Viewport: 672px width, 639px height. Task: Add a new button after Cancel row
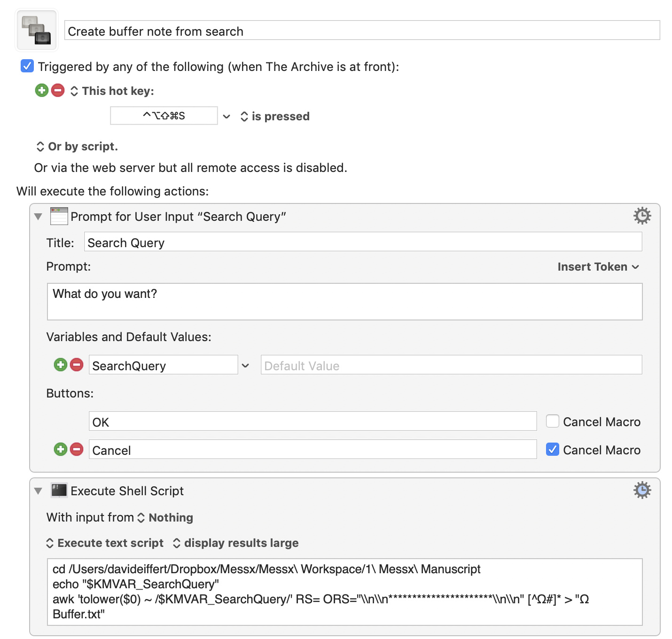pos(61,449)
